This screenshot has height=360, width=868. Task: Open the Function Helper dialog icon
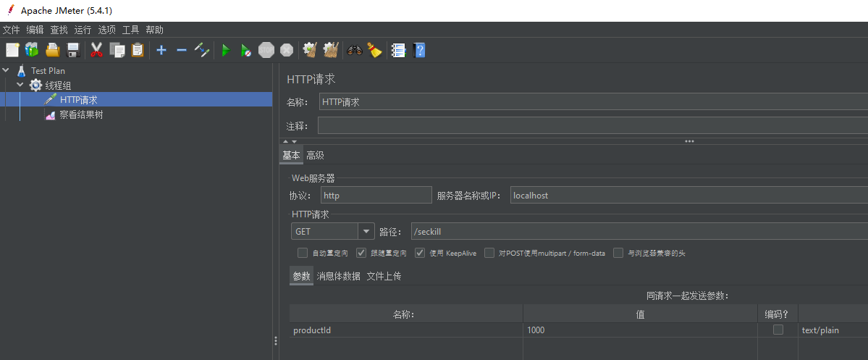399,51
